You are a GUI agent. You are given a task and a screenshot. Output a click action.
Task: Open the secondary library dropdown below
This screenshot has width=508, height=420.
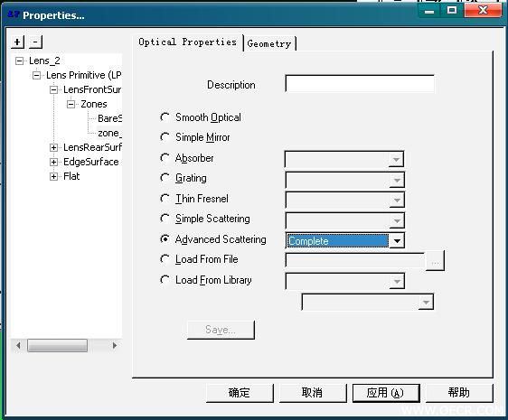pos(426,302)
